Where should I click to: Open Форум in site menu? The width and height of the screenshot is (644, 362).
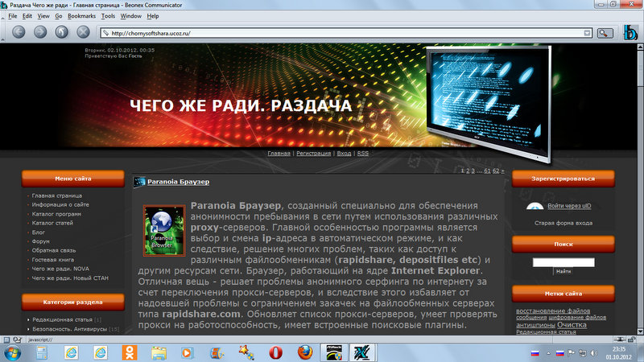pyautogui.click(x=40, y=241)
